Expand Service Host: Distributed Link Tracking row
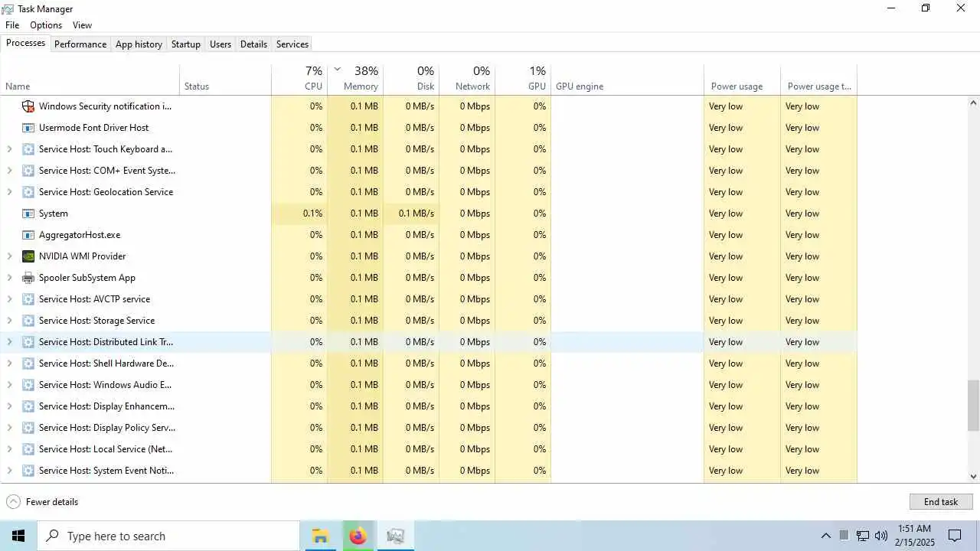980x551 pixels. [9, 342]
